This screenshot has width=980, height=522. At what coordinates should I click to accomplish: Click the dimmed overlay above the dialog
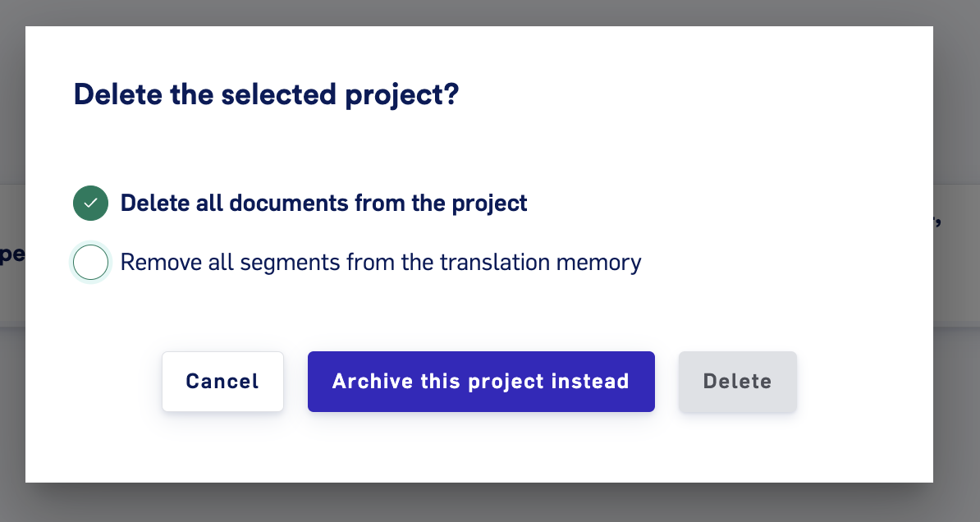pos(490,11)
